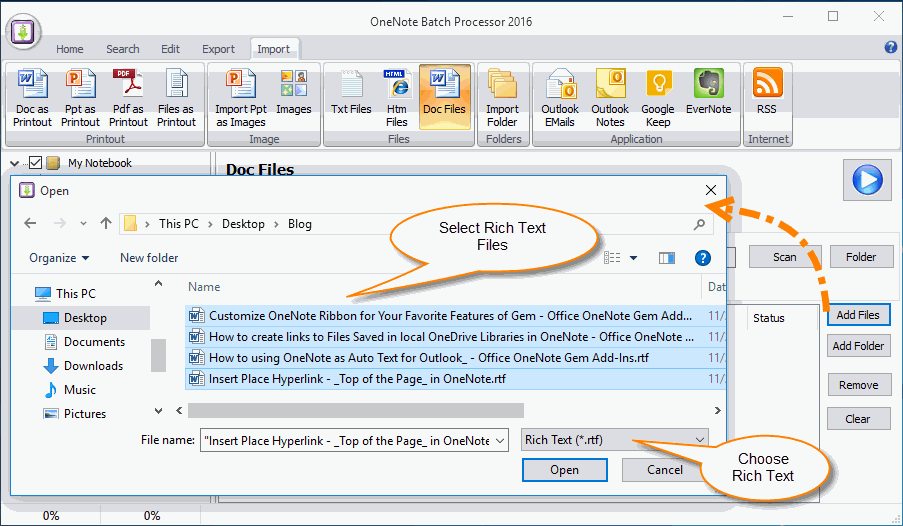Select Auto Text for Outlook rtf file
This screenshot has width=903, height=526.
(455, 358)
